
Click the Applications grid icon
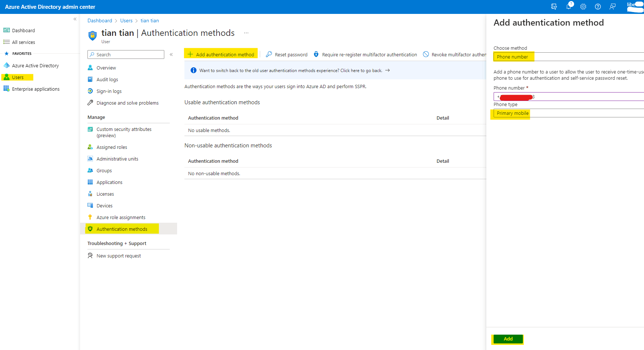point(90,182)
